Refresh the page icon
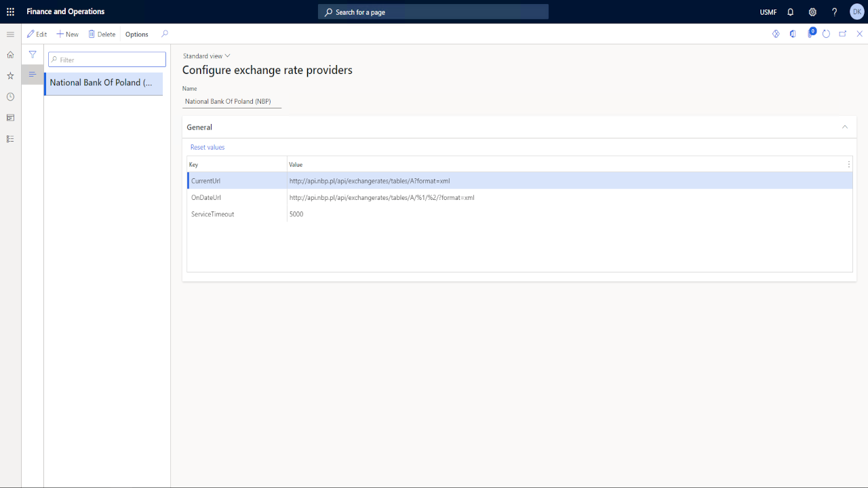Viewport: 868px width, 488px height. click(826, 34)
